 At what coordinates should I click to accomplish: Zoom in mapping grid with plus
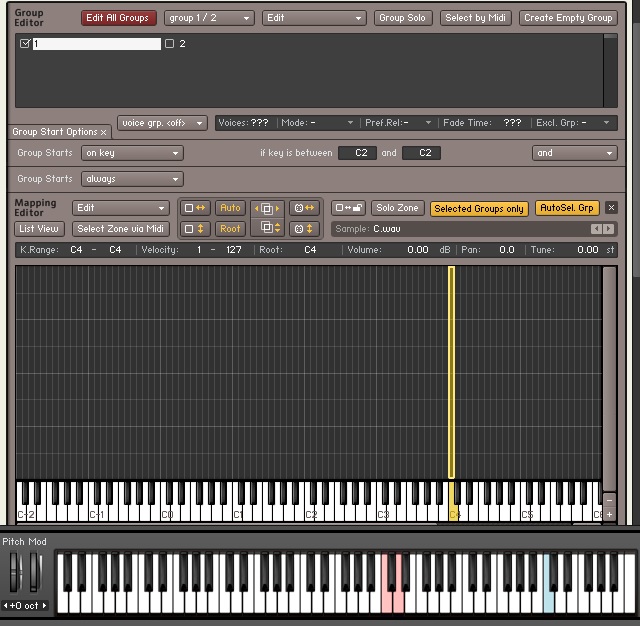(x=609, y=515)
